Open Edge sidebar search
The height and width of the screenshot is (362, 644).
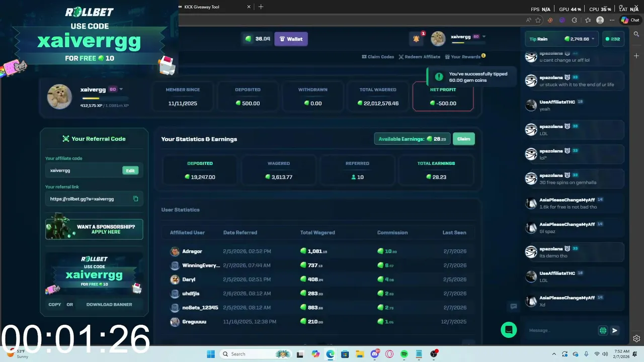pos(636,34)
